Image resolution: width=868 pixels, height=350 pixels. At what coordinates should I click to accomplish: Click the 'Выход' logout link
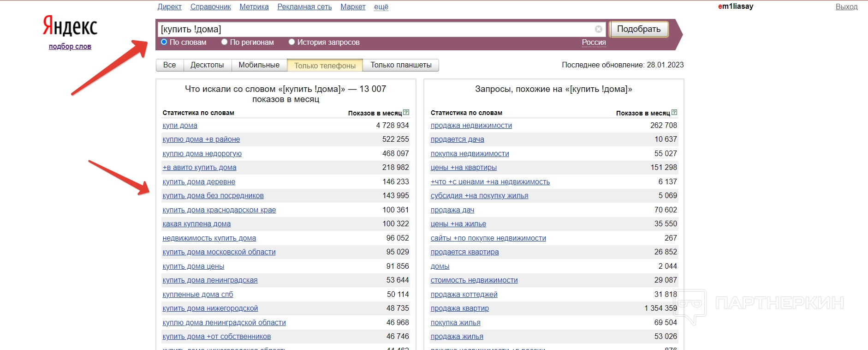(846, 6)
